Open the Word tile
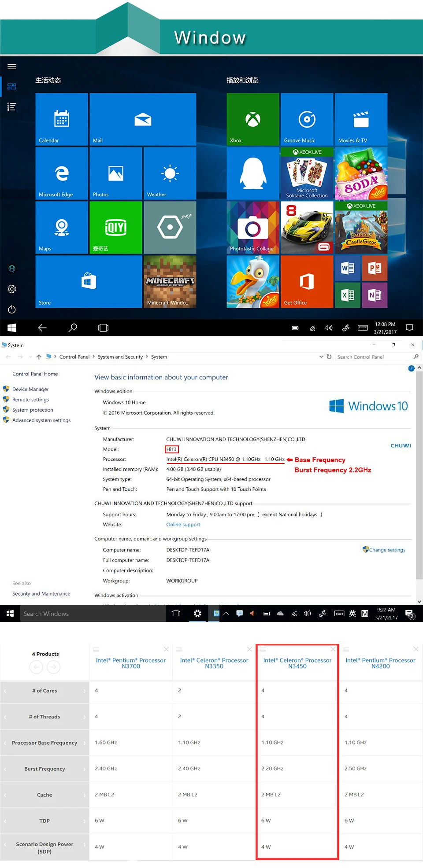 point(348,268)
